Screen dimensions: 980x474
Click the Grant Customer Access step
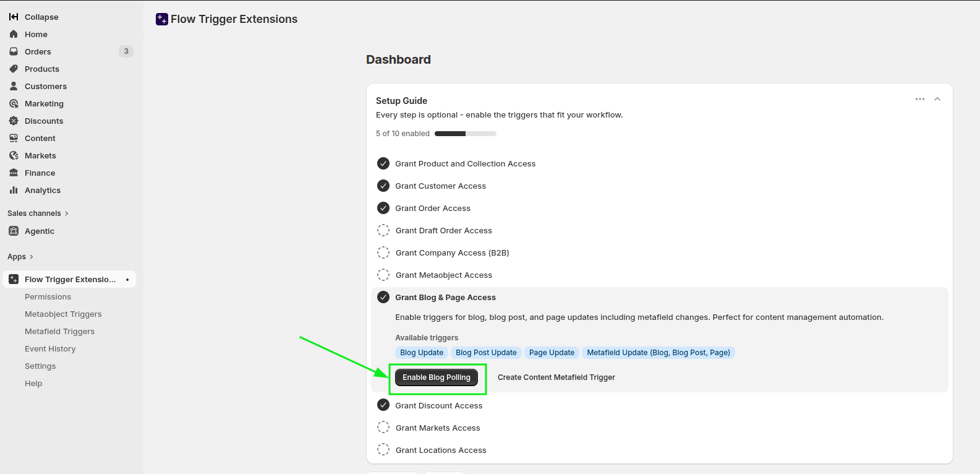click(441, 186)
